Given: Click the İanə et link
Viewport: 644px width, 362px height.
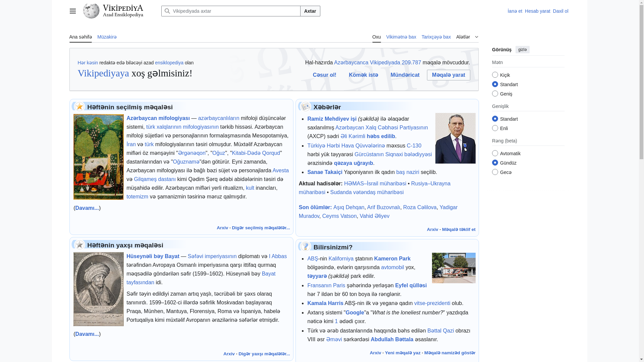Looking at the screenshot, I should [x=515, y=11].
